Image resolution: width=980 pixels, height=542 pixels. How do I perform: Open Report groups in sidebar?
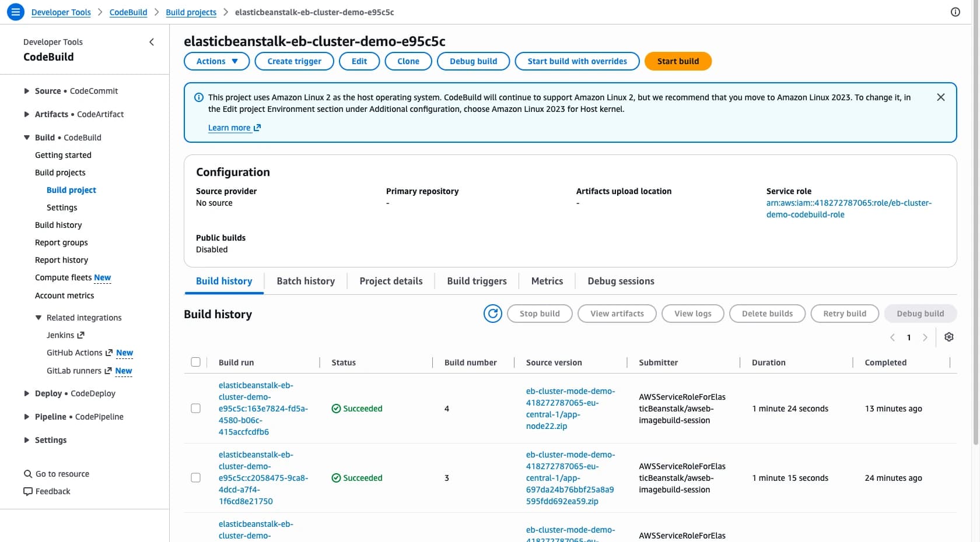pos(61,242)
